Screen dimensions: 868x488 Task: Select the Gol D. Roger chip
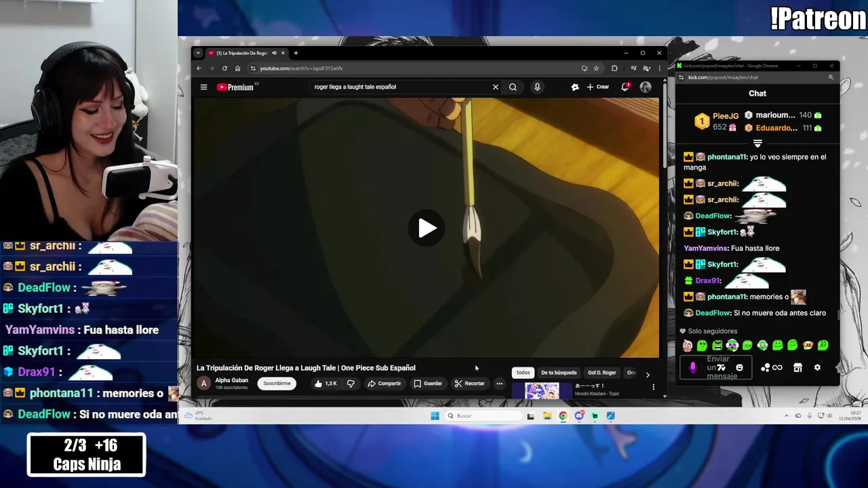(x=602, y=373)
